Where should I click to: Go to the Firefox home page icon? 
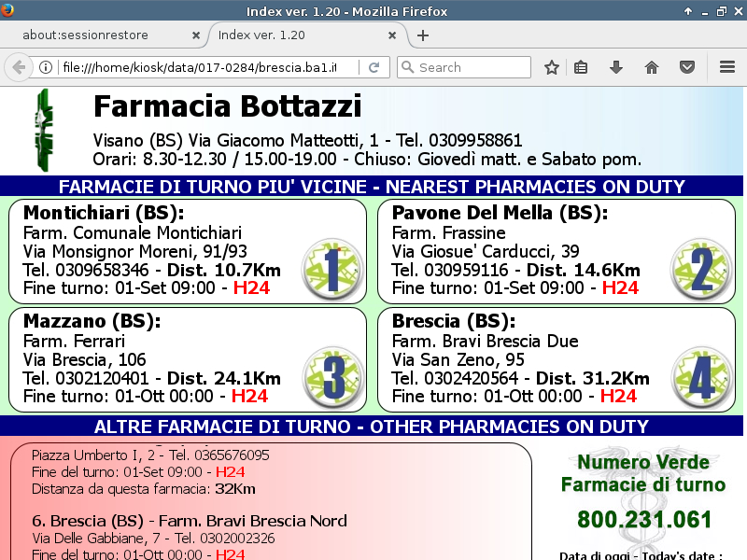coord(652,67)
